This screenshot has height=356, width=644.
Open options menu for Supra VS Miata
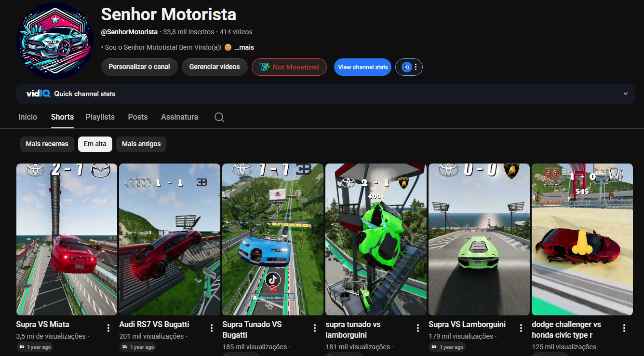pyautogui.click(x=108, y=328)
